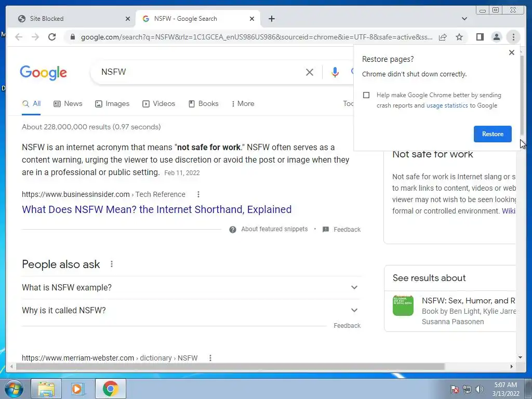532x399 pixels.
Task: Go forward with the forward arrow
Action: (35, 37)
